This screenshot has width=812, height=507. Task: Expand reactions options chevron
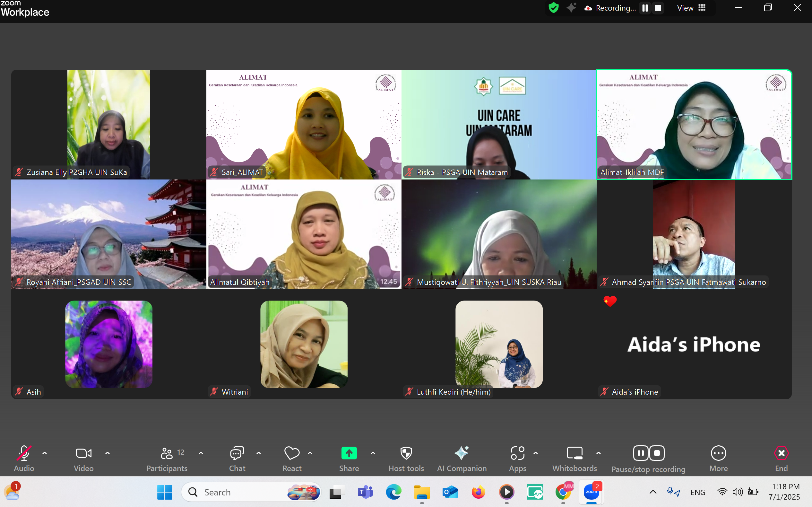coord(310,453)
